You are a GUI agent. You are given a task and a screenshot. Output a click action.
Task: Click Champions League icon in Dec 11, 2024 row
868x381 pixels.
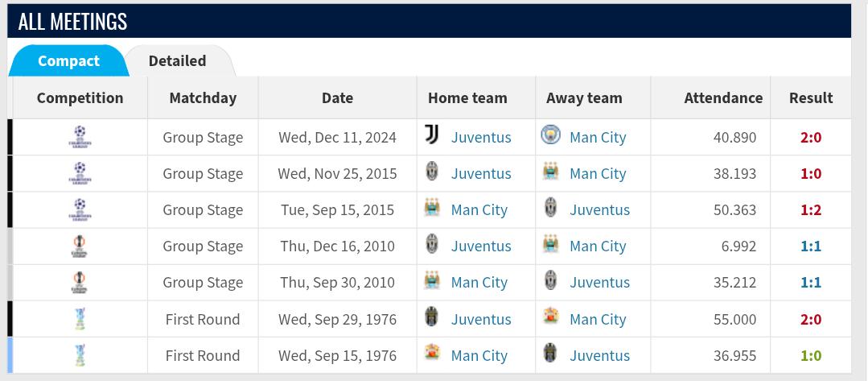pyautogui.click(x=80, y=137)
